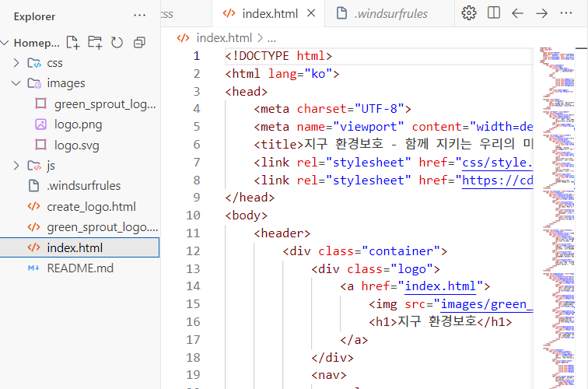588x389 pixels.
Task: Open green_sprout_logo html file
Action: [103, 227]
